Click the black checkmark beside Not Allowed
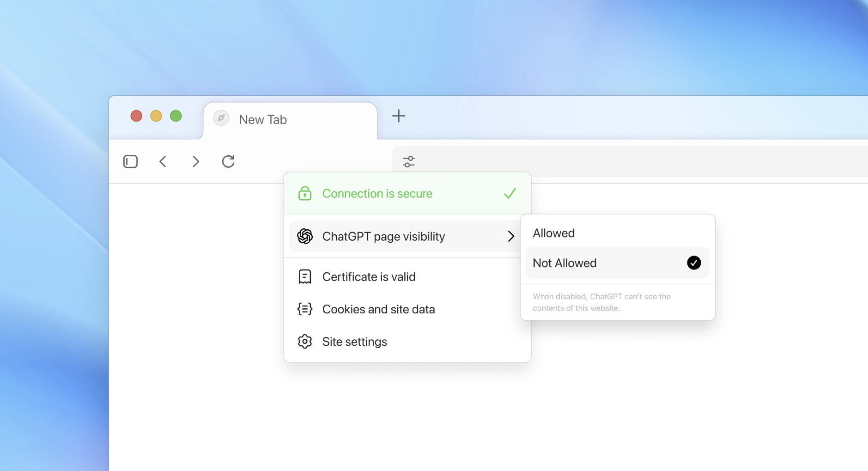 pyautogui.click(x=693, y=263)
